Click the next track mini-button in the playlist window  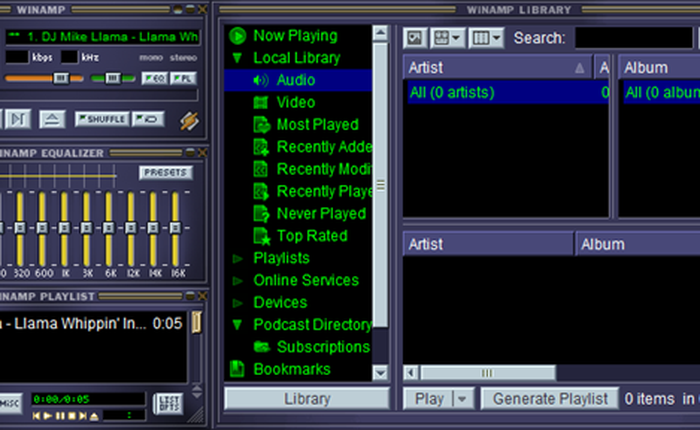(83, 416)
